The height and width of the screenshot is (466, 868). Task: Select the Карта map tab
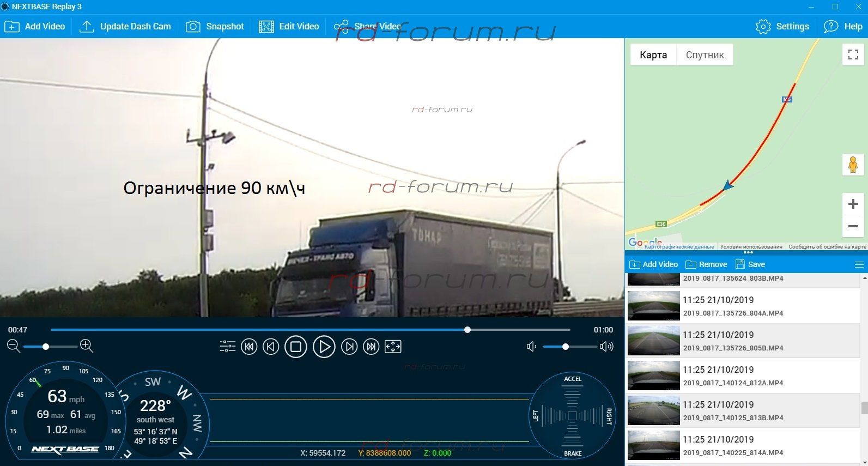[x=653, y=55]
